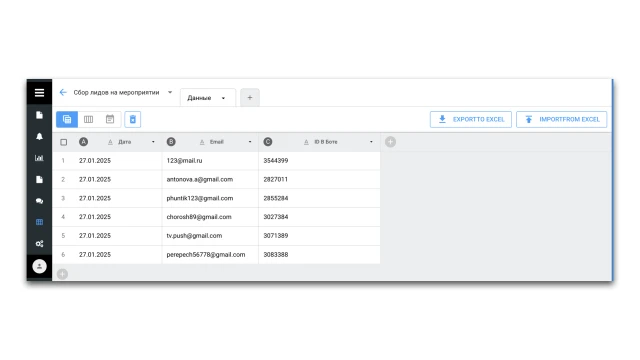Switch to the columns view icon
The image size is (640, 360).
pos(88,119)
